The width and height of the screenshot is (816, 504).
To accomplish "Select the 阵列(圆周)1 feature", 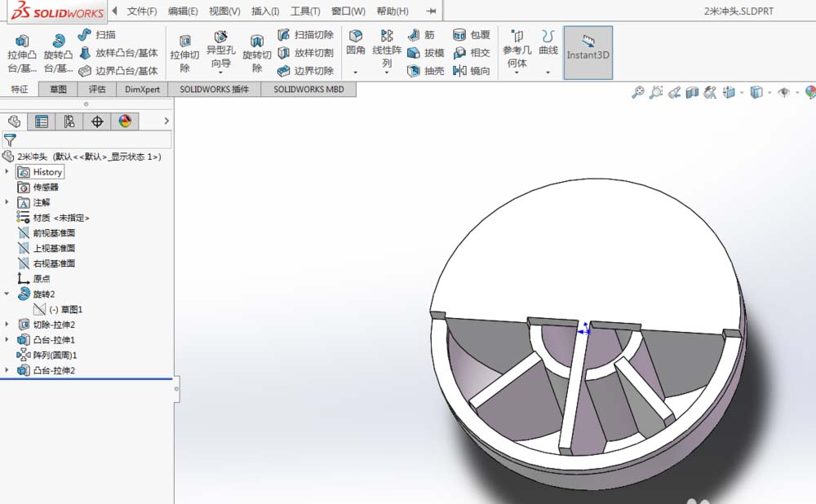I will click(x=47, y=356).
